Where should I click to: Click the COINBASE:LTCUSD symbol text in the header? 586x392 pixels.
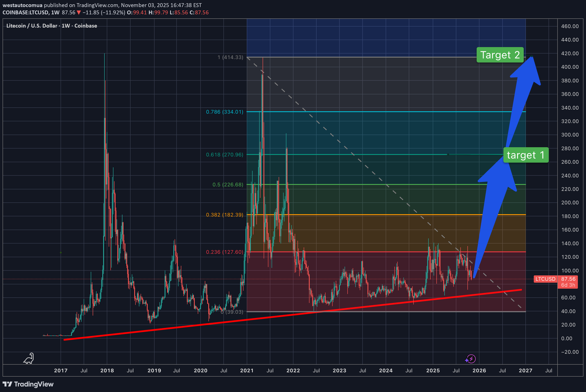tap(25, 12)
